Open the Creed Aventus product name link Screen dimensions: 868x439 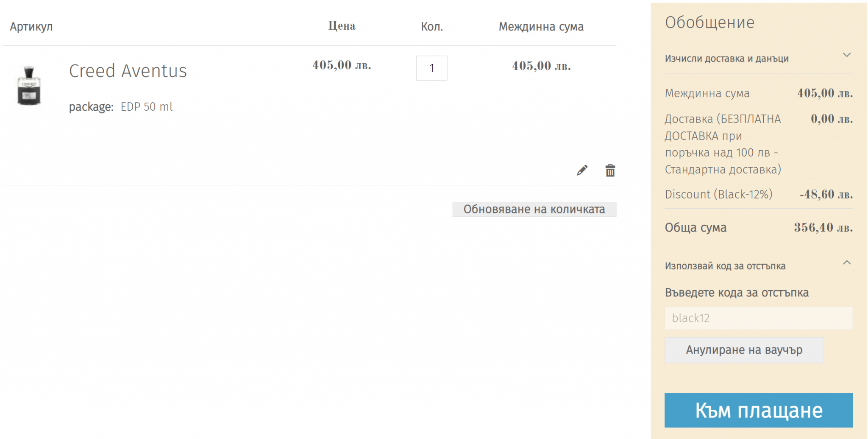tap(128, 71)
